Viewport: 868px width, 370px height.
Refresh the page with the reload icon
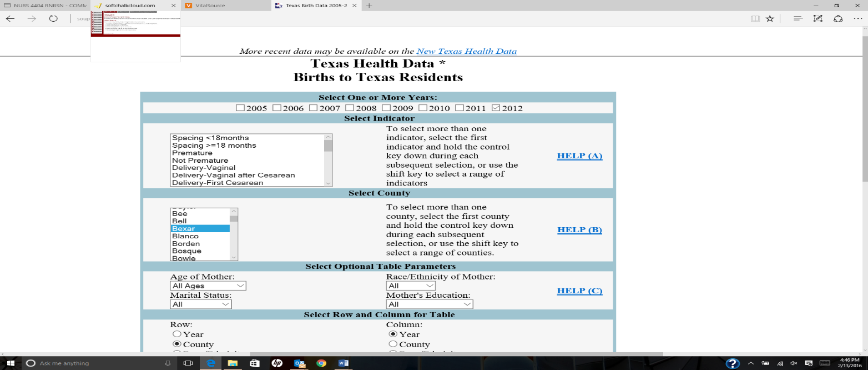coord(53,18)
